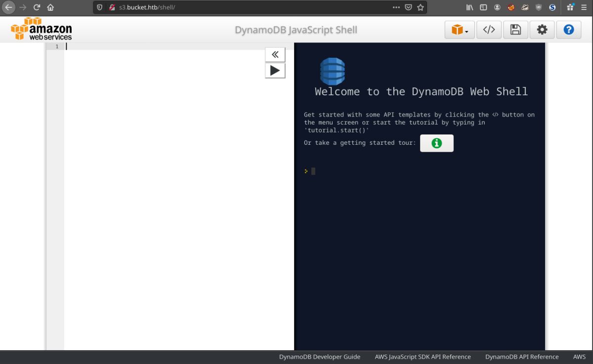Go to browser home page
Screen dimensions: 593x364
pos(50,7)
